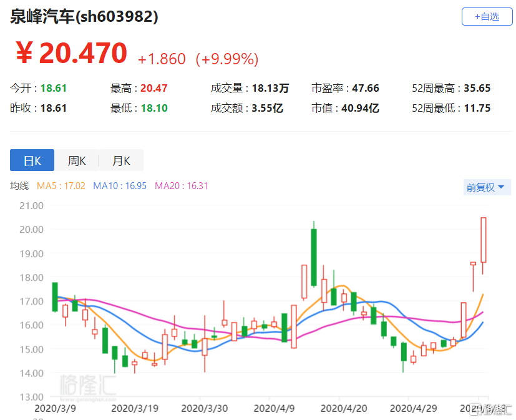Click the x-axis date 2020/3/30
The image size is (516, 420).
coord(205,409)
